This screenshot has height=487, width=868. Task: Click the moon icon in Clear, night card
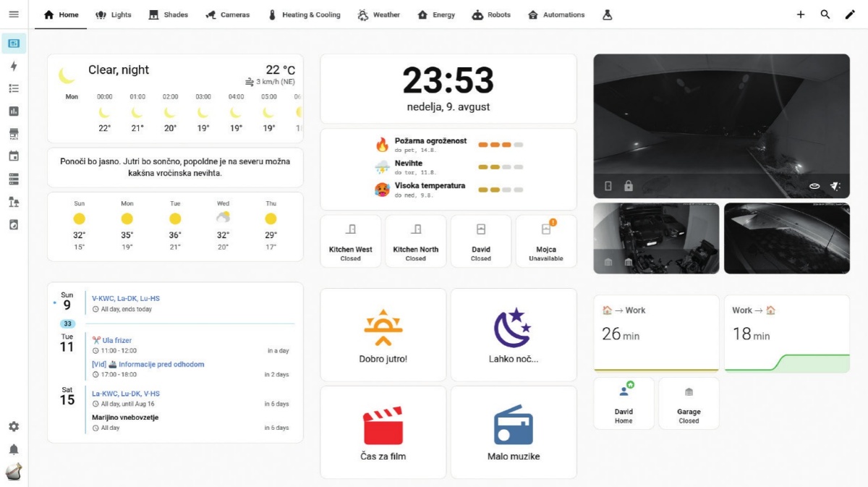coord(67,75)
